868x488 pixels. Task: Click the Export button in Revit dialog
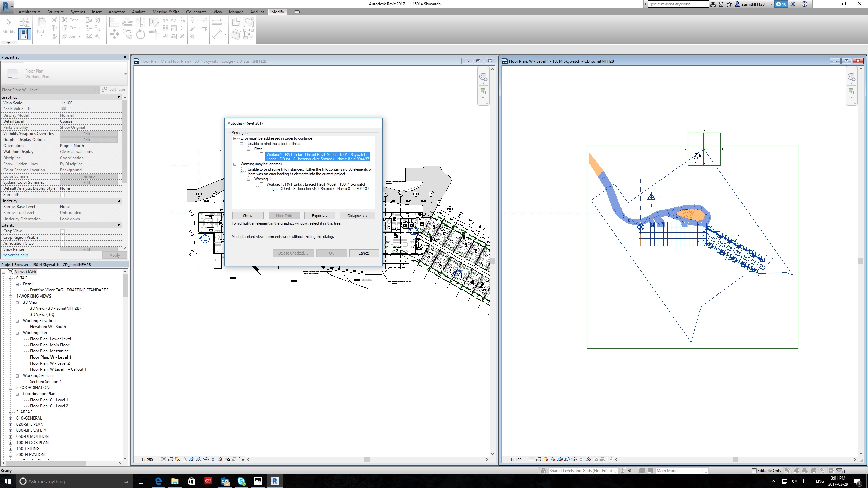pos(318,215)
